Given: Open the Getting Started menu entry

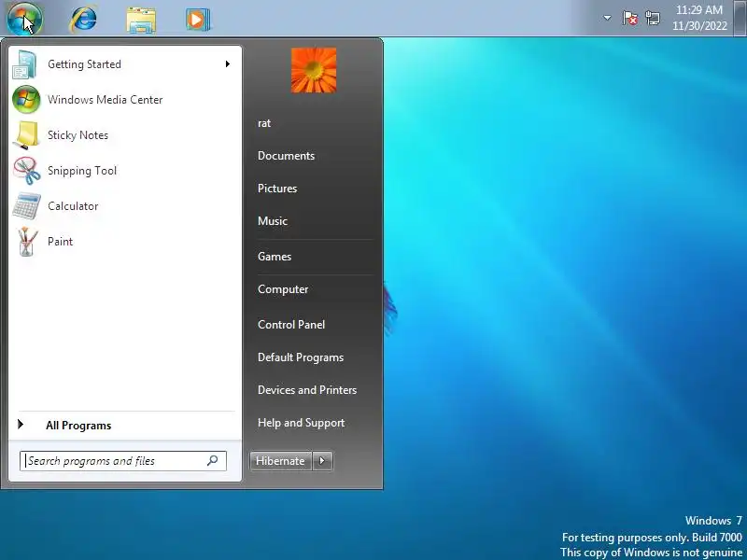Looking at the screenshot, I should click(x=125, y=64).
